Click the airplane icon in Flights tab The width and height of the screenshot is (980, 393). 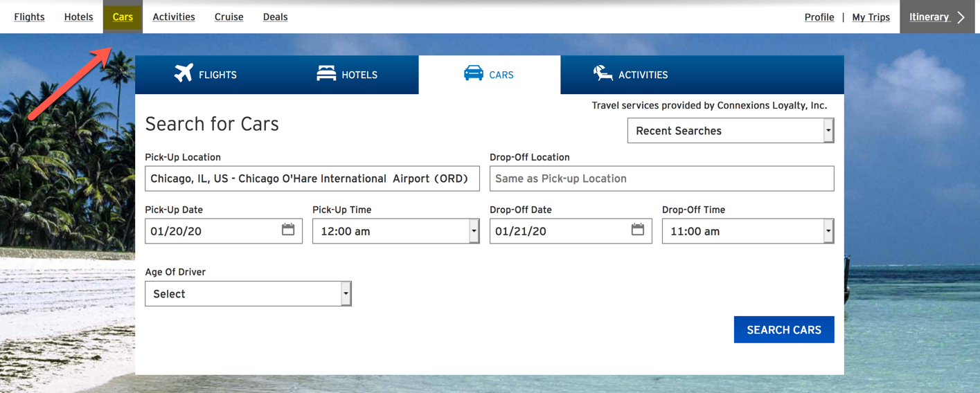[x=184, y=73]
